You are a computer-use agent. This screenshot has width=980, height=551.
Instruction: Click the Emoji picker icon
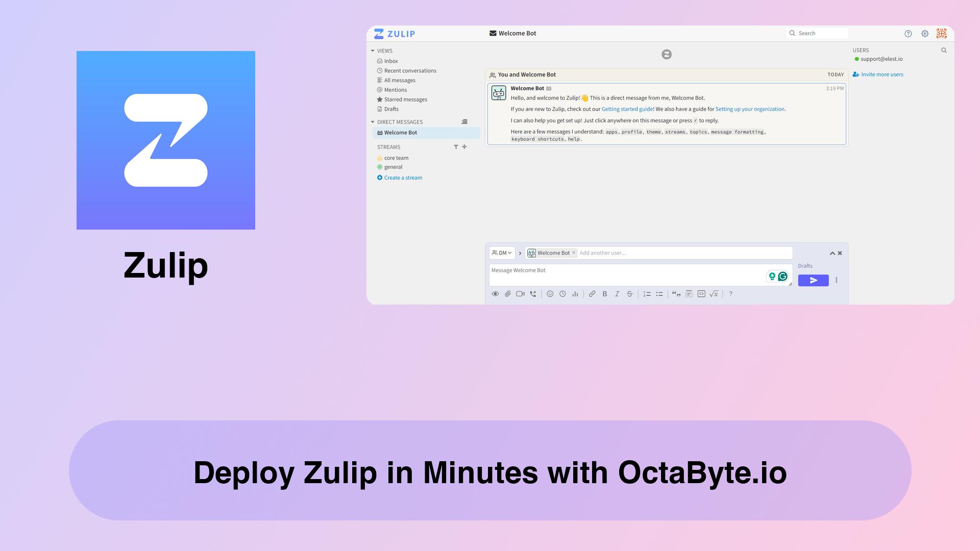tap(551, 294)
